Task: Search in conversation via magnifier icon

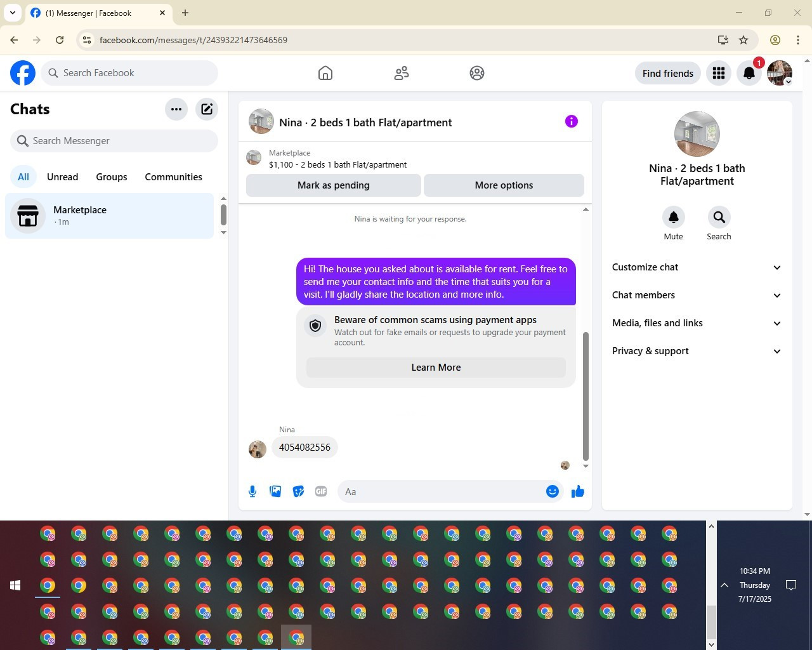Action: (719, 217)
